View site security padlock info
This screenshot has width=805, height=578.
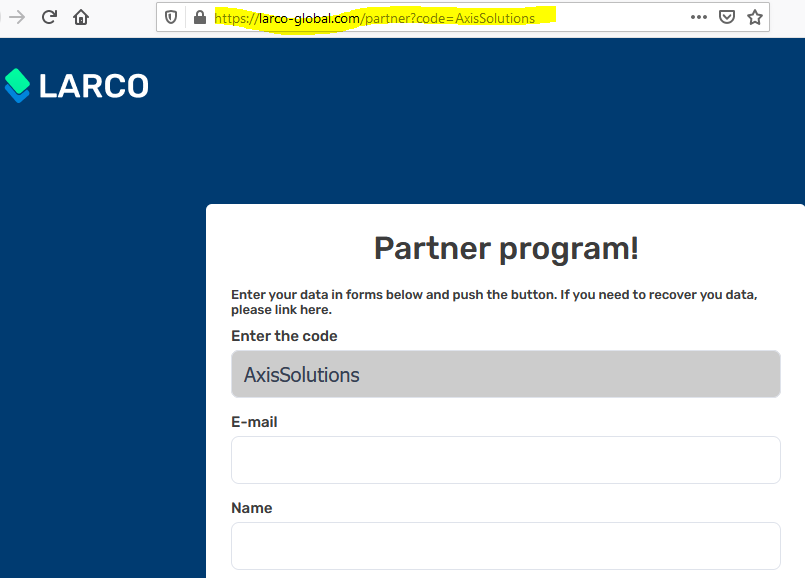[x=200, y=18]
